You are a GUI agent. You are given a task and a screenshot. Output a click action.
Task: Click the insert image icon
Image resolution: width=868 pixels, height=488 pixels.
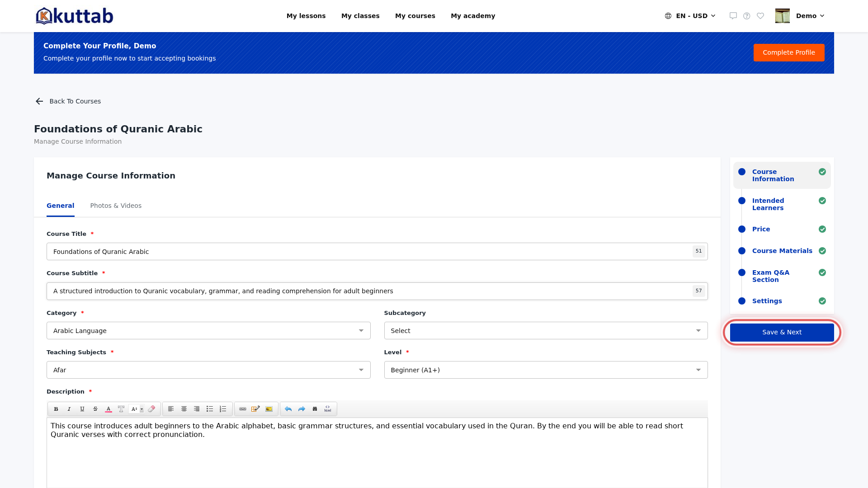pos(269,409)
